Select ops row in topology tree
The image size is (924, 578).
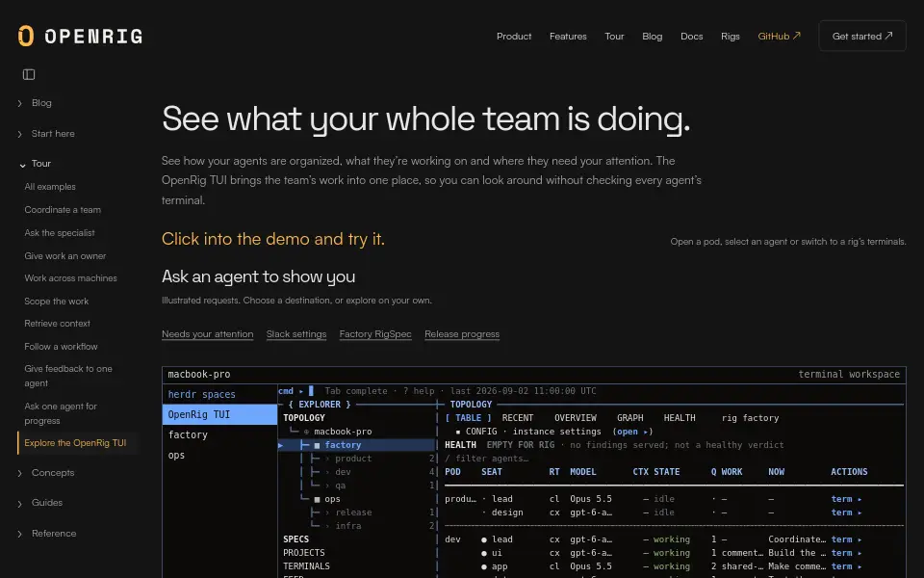tap(356, 500)
